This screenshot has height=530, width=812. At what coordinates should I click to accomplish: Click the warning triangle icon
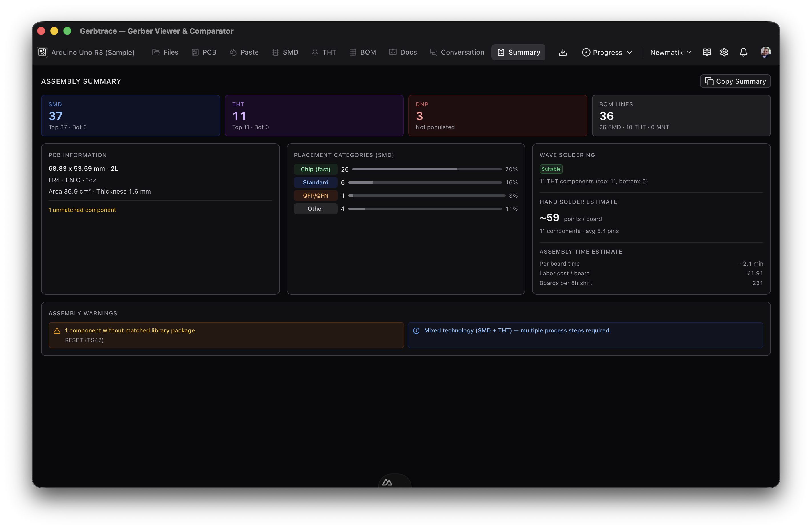[57, 331]
